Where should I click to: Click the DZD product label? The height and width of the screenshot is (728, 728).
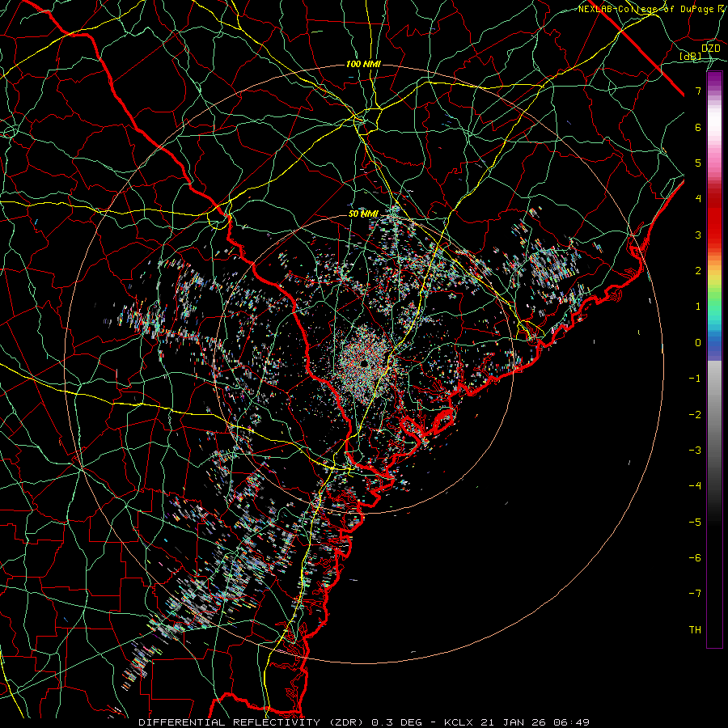coord(711,49)
